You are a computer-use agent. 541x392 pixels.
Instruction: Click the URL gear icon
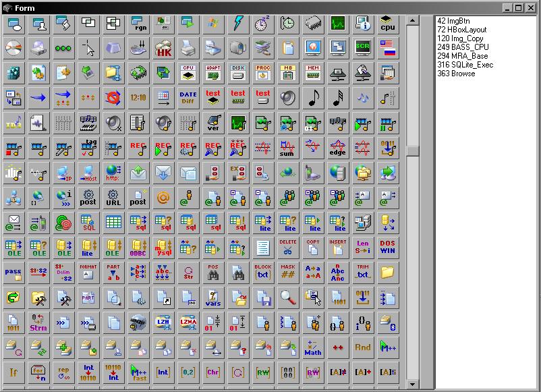[113, 198]
